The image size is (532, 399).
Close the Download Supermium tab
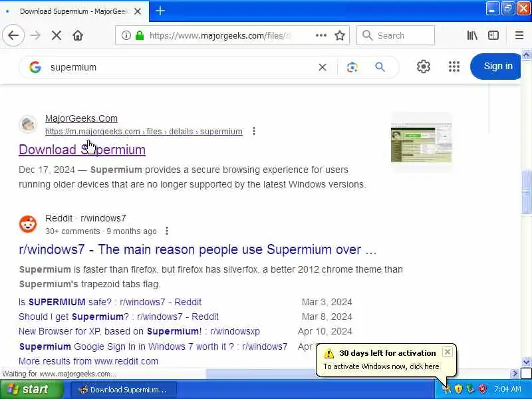(138, 11)
